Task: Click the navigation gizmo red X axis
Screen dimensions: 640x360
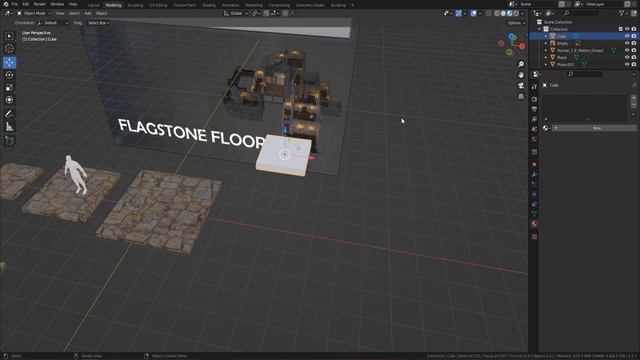Action: [522, 47]
